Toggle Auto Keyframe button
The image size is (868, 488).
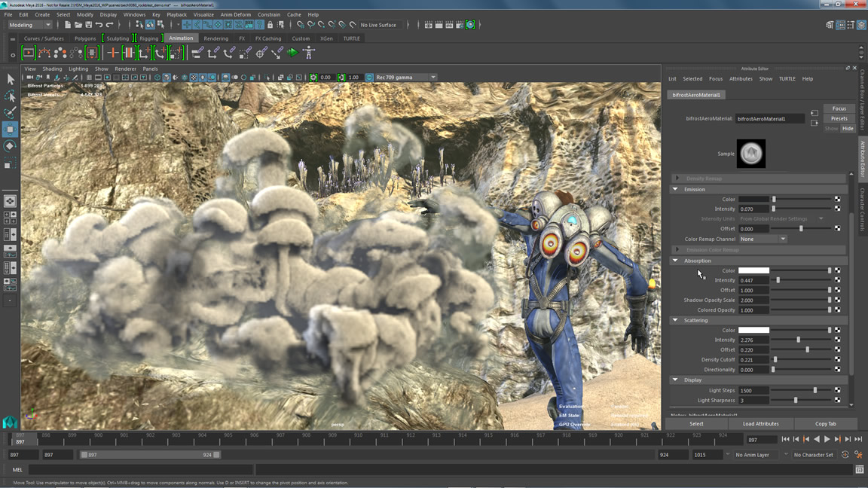pos(845,455)
